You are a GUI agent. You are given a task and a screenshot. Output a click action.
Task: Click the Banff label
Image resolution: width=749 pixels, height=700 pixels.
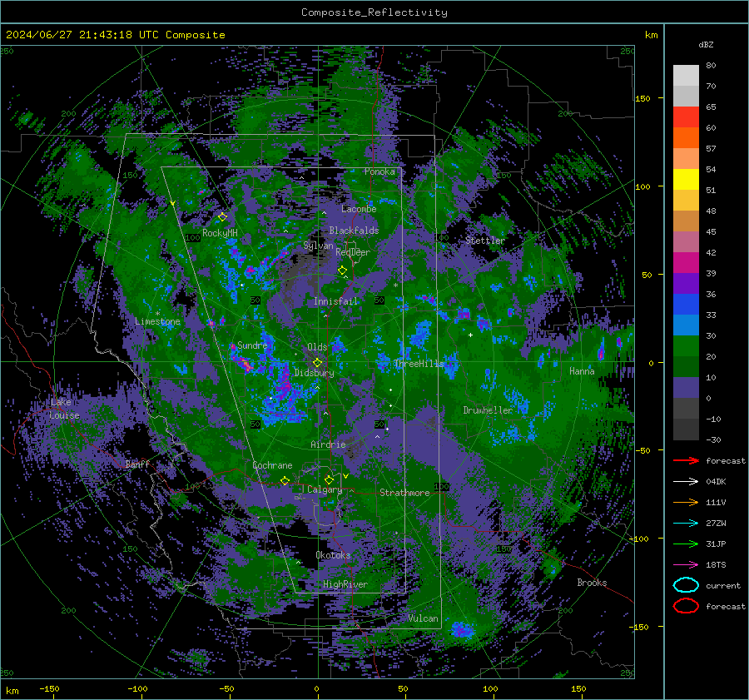(137, 464)
